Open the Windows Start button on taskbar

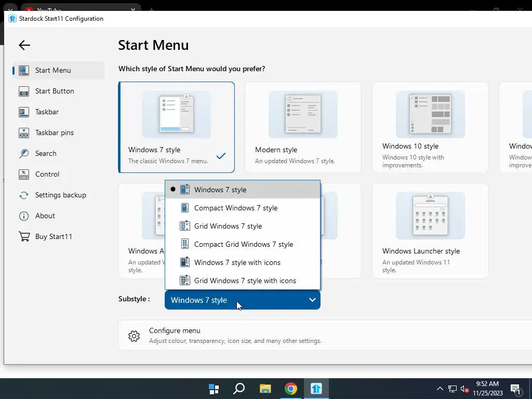coord(214,389)
